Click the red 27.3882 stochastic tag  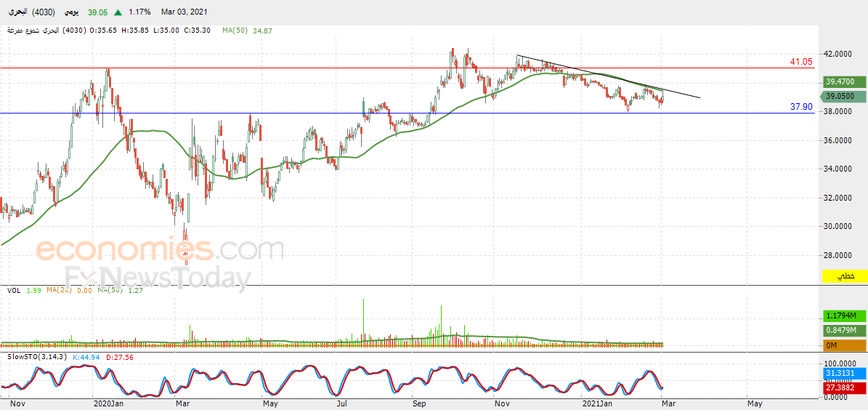(844, 388)
